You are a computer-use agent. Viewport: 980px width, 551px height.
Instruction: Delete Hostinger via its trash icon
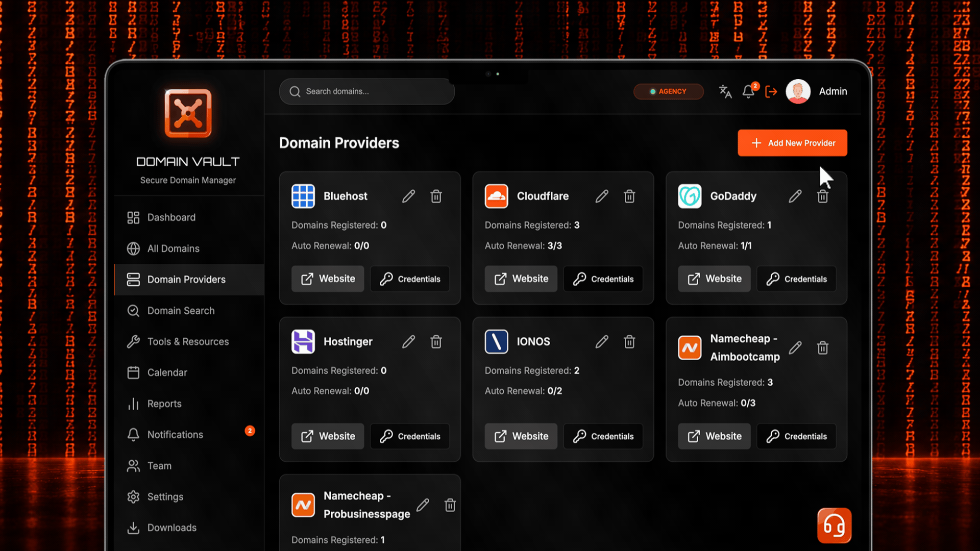click(x=436, y=342)
